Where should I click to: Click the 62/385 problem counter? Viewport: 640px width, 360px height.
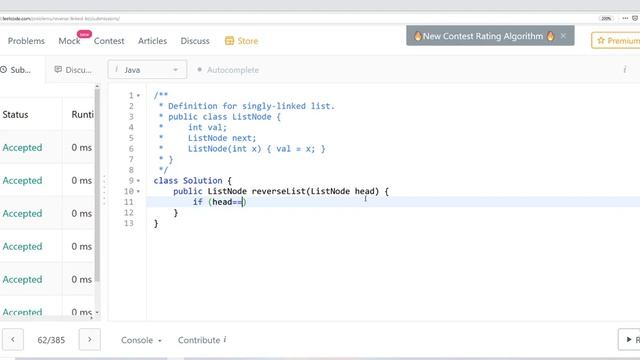pos(51,340)
